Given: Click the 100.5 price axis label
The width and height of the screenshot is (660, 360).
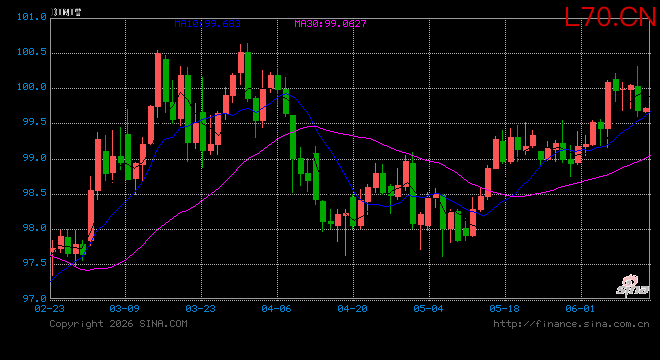Looking at the screenshot, I should pos(32,52).
